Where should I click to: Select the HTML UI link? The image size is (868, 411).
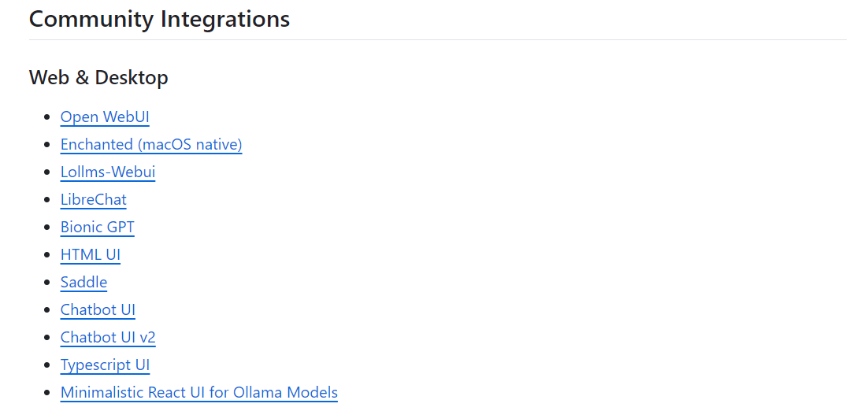tap(90, 255)
